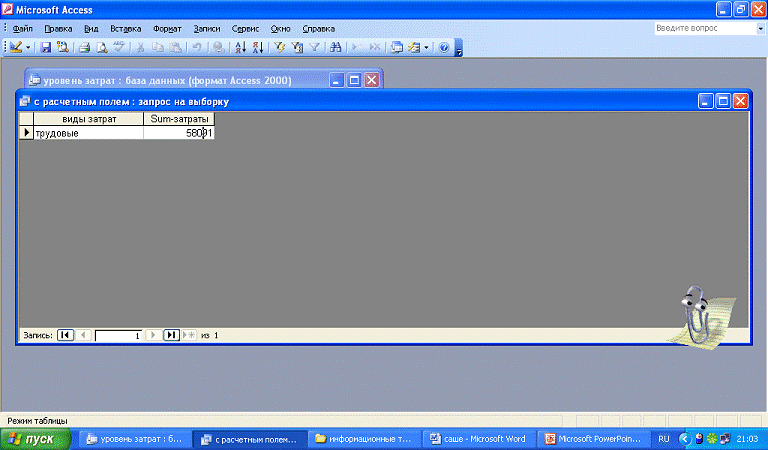
Task: Open the help question box dropdown arrow
Action: tap(760, 28)
